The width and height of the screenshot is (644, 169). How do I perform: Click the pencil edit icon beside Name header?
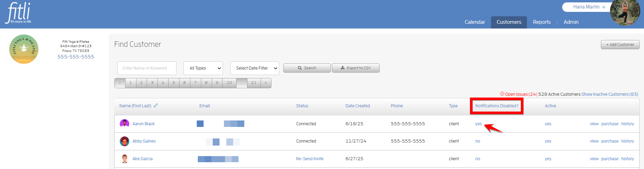tap(156, 106)
